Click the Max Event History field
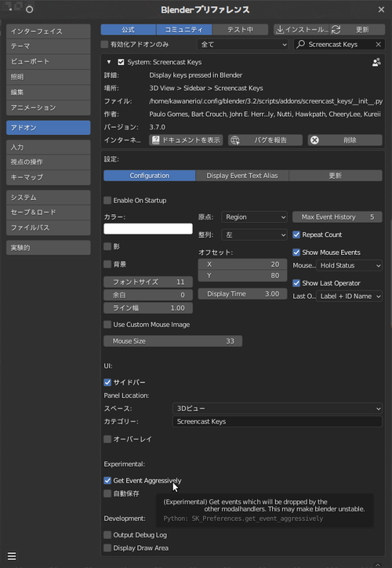This screenshot has height=568, width=392. click(337, 217)
